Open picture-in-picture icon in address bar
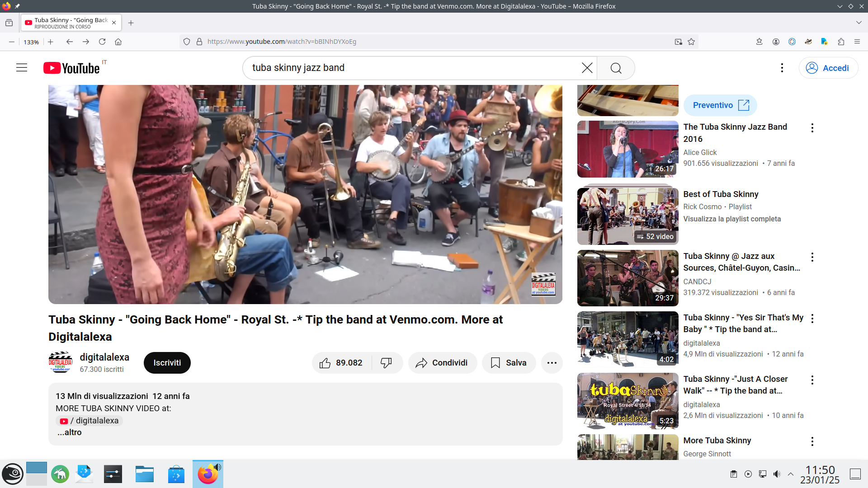 click(678, 42)
